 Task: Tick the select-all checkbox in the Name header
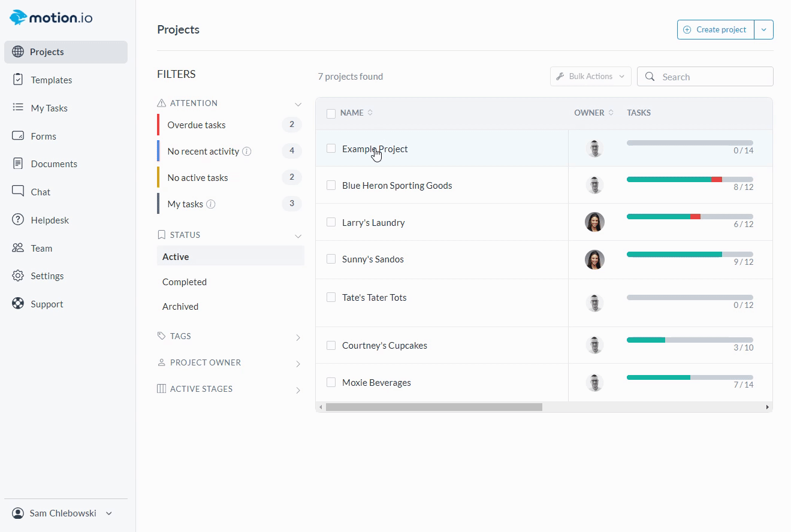[x=331, y=113]
